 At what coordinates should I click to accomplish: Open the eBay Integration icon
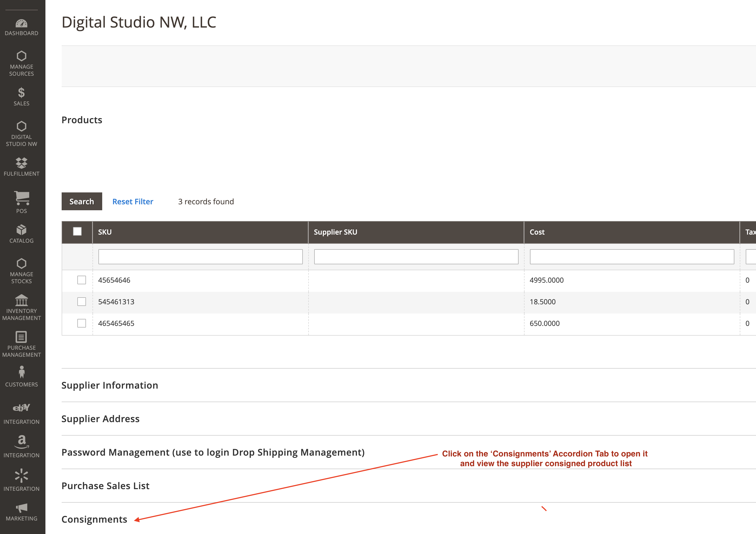point(21,408)
